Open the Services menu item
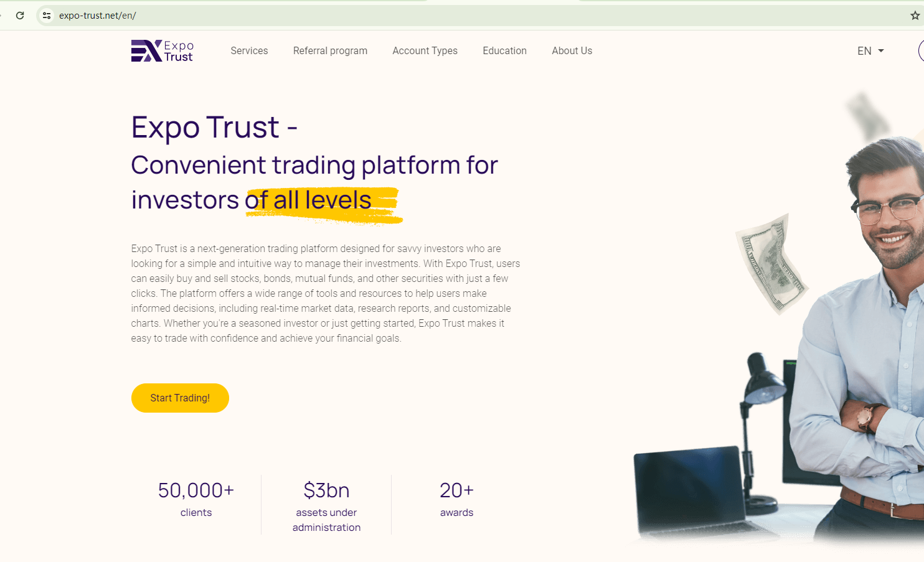 tap(249, 51)
